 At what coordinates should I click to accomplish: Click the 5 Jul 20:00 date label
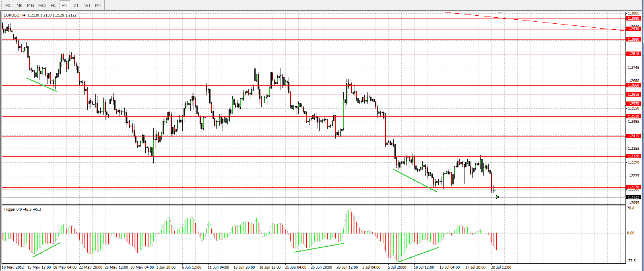[x=398, y=267]
